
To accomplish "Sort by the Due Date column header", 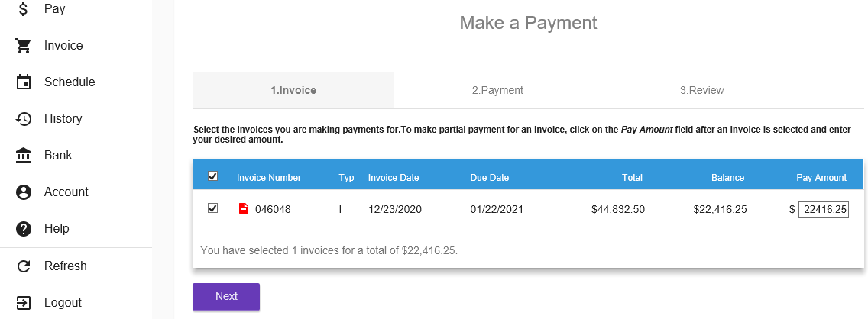I will [489, 178].
